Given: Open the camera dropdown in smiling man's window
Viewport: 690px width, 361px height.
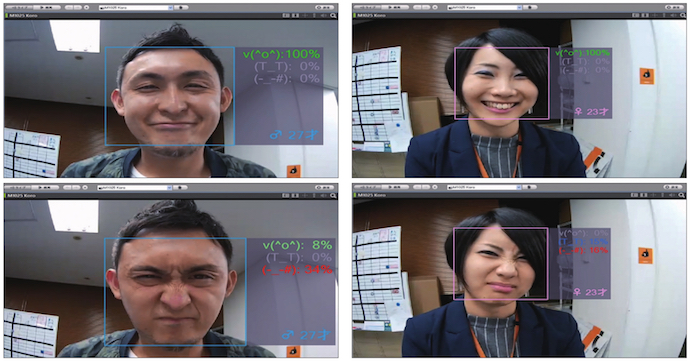Looking at the screenshot, I should click(170, 7).
